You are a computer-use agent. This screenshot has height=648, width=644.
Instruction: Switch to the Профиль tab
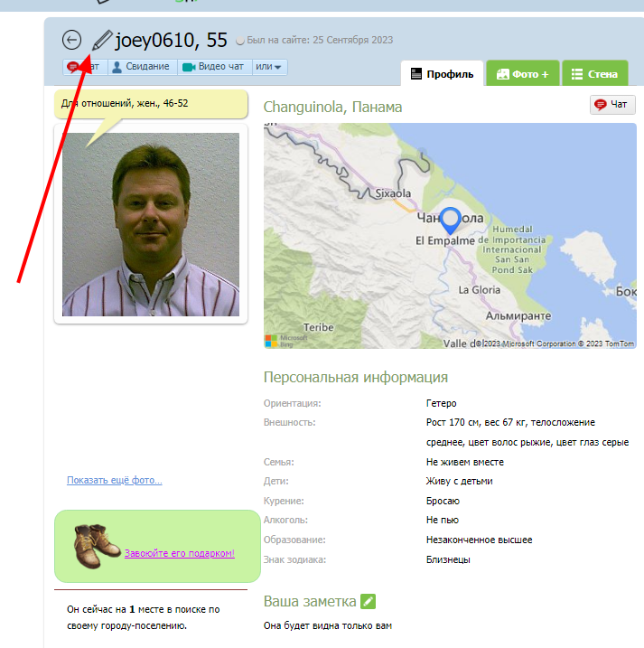[442, 73]
